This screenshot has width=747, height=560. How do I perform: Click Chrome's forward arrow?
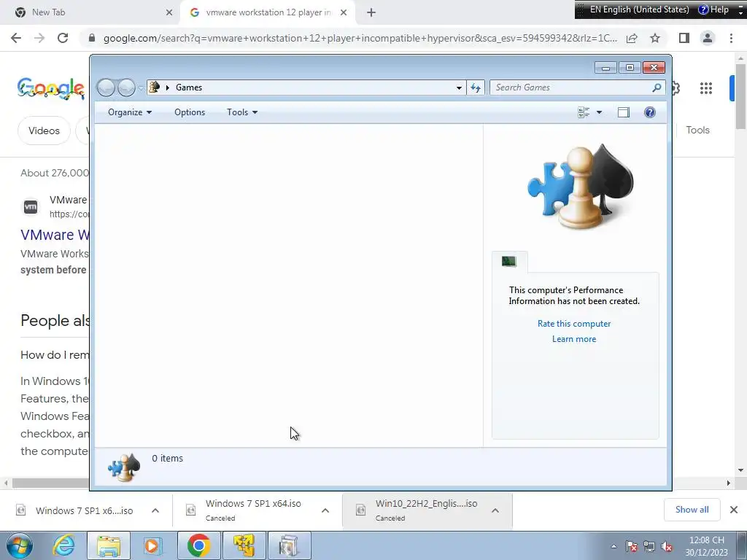click(39, 38)
